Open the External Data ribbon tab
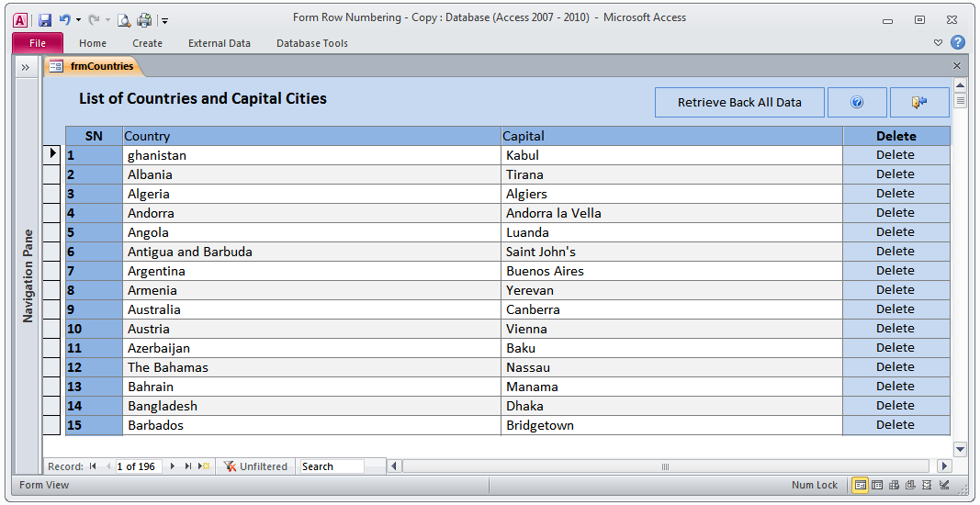This screenshot has height=505, width=980. pyautogui.click(x=220, y=43)
